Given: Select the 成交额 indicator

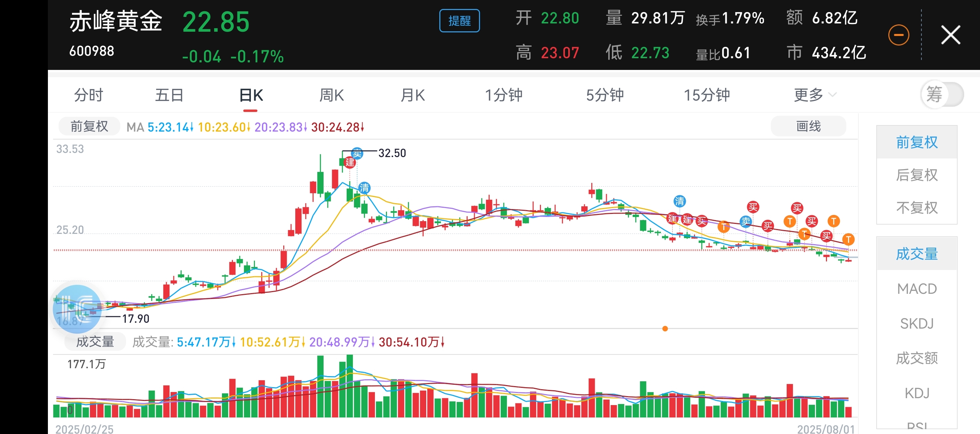Looking at the screenshot, I should [x=917, y=358].
